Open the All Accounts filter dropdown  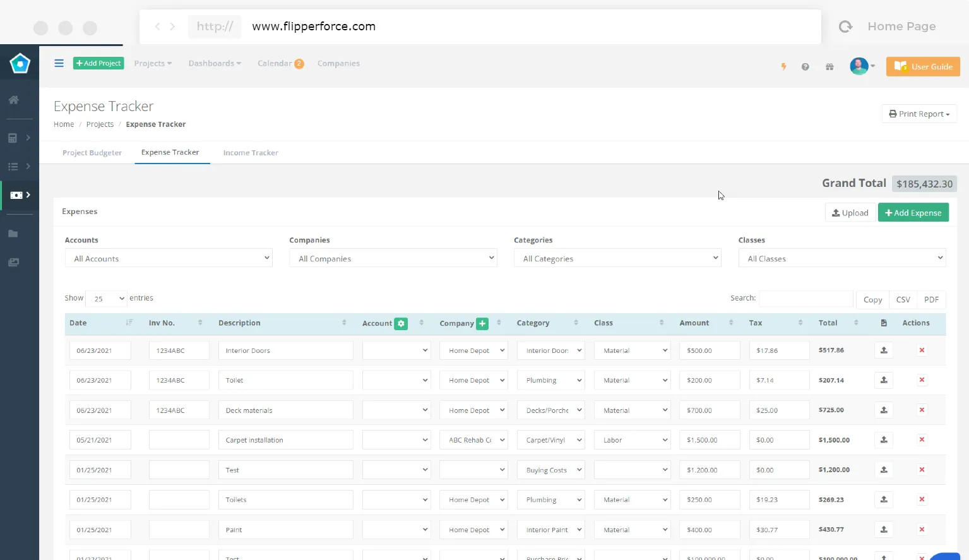(x=169, y=258)
